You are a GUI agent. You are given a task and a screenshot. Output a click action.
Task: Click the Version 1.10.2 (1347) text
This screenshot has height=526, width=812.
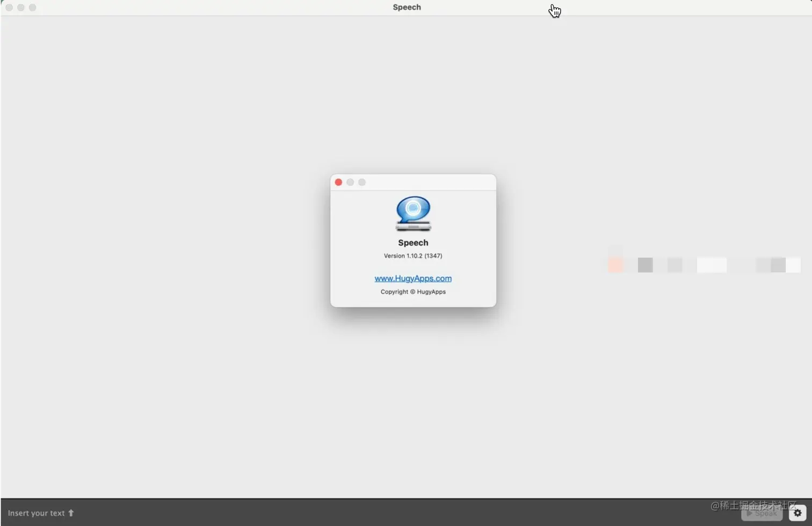point(413,256)
